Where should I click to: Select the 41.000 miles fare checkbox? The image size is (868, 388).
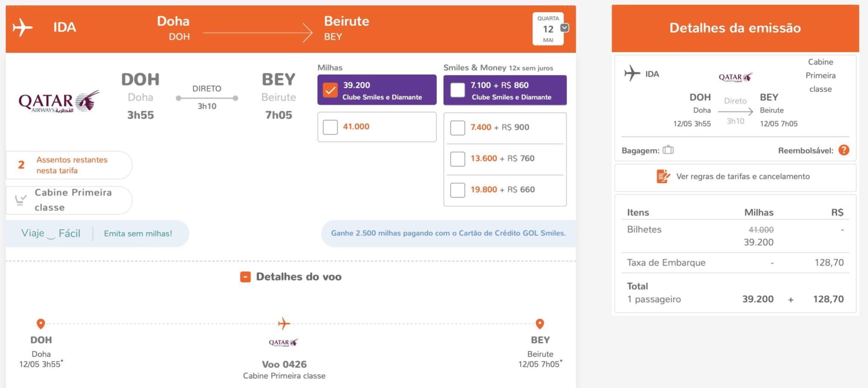point(330,127)
